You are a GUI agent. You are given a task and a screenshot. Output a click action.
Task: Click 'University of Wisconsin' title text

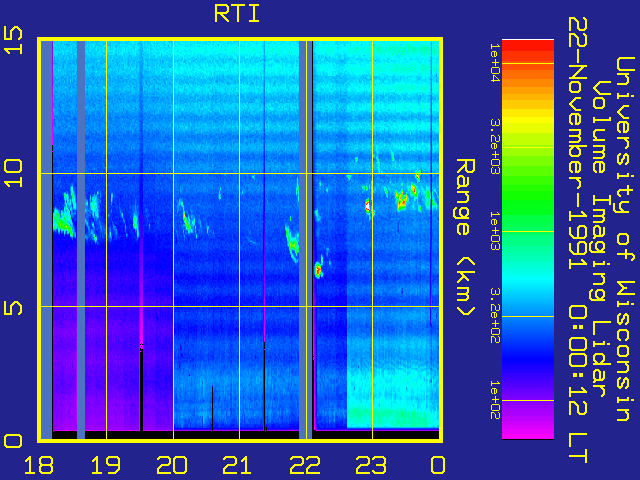pyautogui.click(x=624, y=239)
